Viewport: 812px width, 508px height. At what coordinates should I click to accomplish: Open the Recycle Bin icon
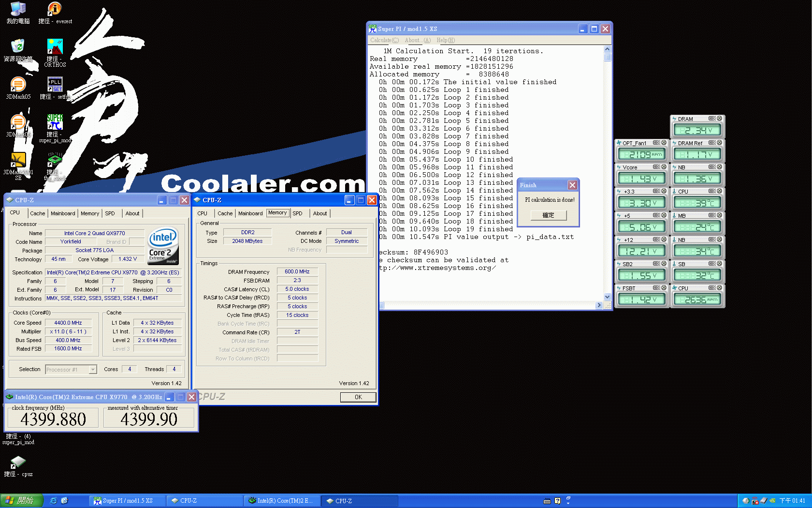(x=18, y=50)
